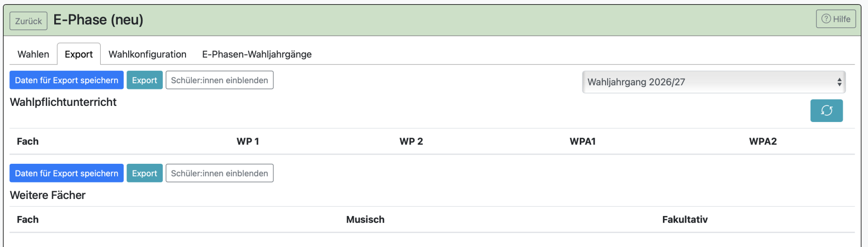Click the Fakultativ column header

tap(685, 220)
